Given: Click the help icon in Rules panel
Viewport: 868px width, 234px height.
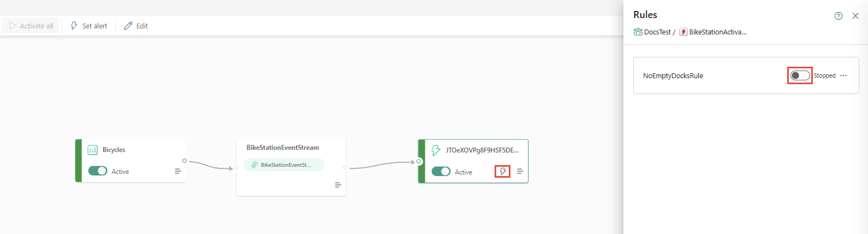Looking at the screenshot, I should point(839,16).
